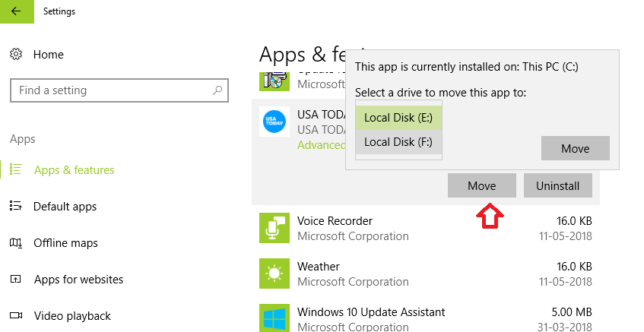Click the search magnifier icon
Viewport: 644px width, 332px height.
217,90
